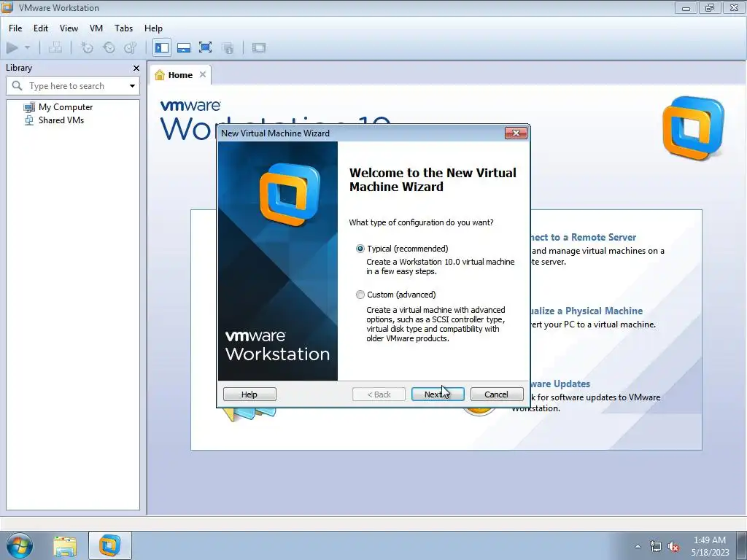Viewport: 747px width, 560px height.
Task: Expand the Library search options dropdown
Action: tap(132, 86)
